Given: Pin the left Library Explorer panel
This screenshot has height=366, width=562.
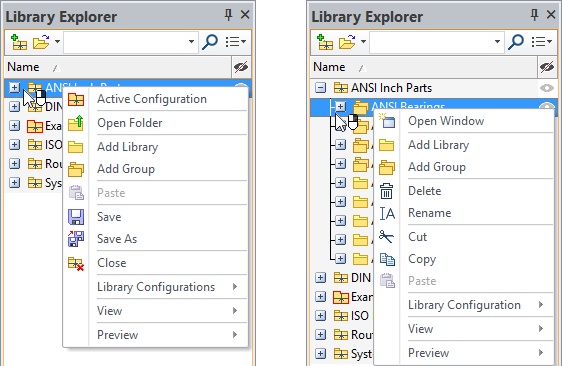Looking at the screenshot, I should point(228,15).
